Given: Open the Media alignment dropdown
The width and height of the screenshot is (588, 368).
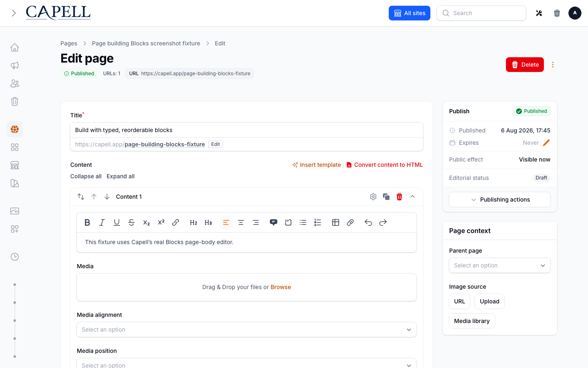Looking at the screenshot, I should [x=247, y=330].
